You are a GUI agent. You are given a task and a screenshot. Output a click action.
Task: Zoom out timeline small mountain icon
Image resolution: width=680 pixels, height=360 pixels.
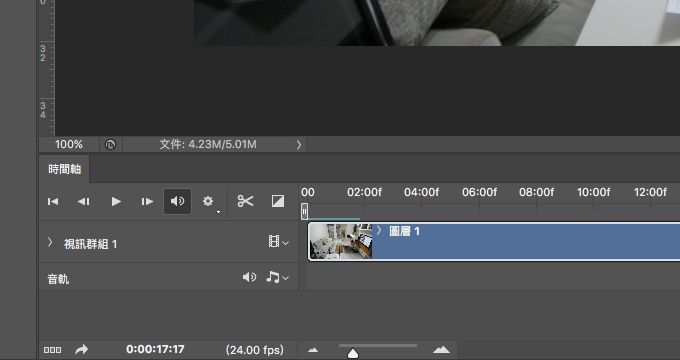[x=313, y=350]
